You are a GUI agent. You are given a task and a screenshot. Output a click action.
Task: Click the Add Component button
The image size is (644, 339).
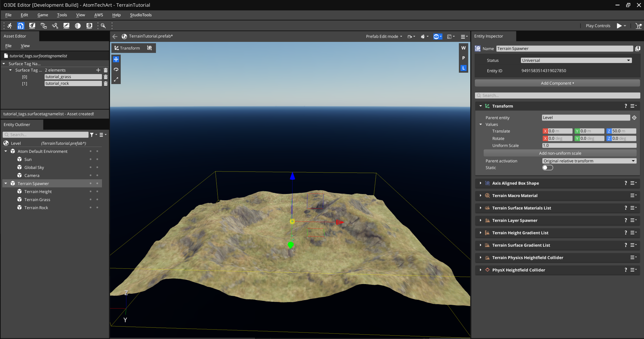tap(557, 83)
